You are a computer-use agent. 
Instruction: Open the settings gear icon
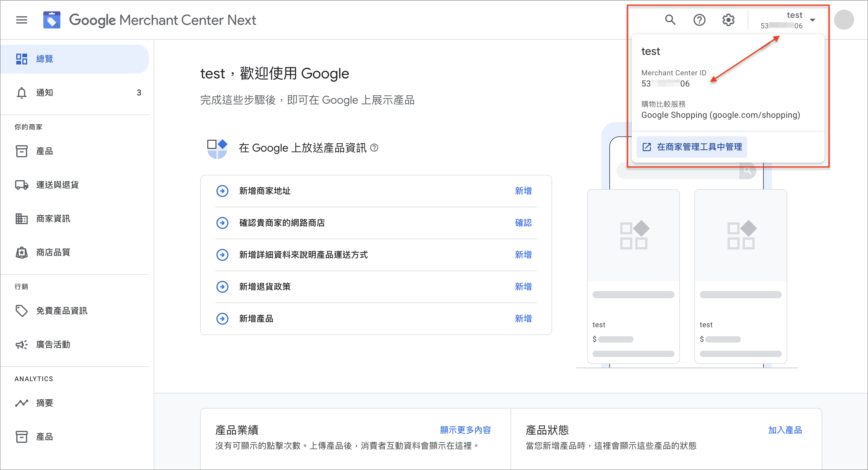(x=728, y=20)
